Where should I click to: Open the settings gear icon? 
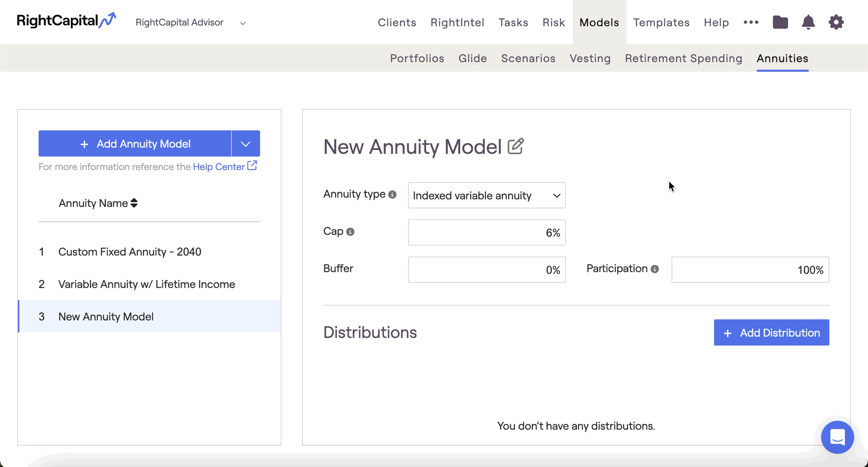[836, 22]
